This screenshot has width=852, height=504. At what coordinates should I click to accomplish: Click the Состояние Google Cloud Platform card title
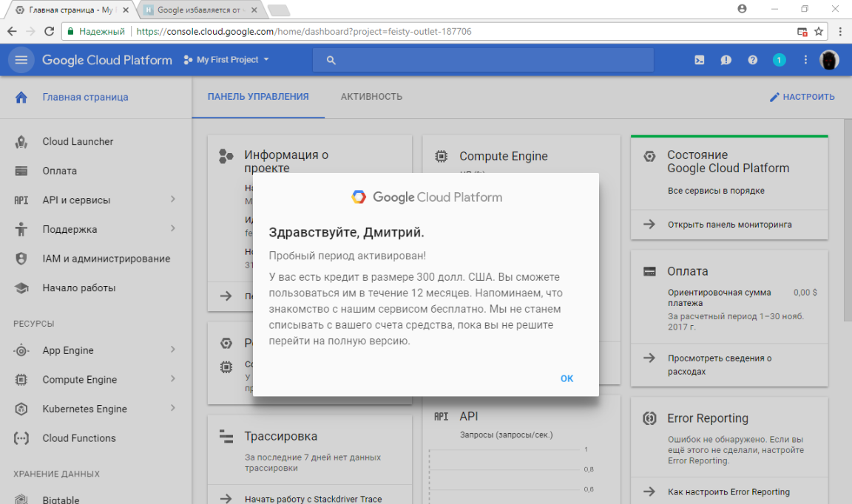[728, 162]
